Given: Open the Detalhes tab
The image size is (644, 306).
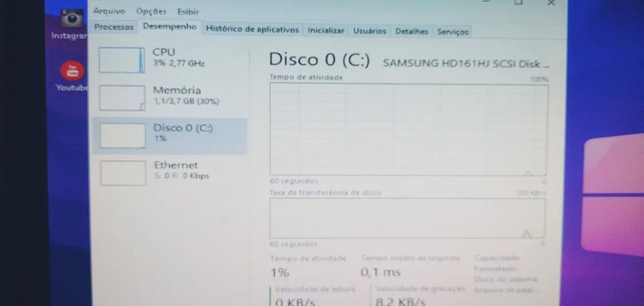Looking at the screenshot, I should [x=412, y=31].
